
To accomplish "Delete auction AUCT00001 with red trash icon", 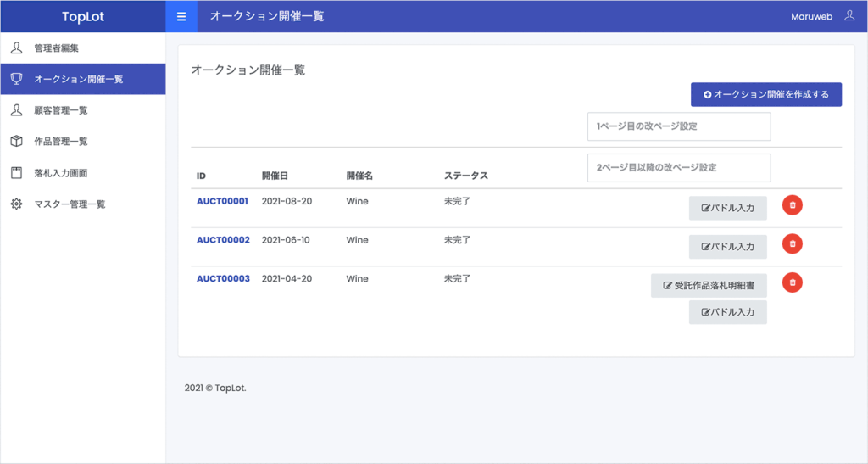I will (x=793, y=205).
